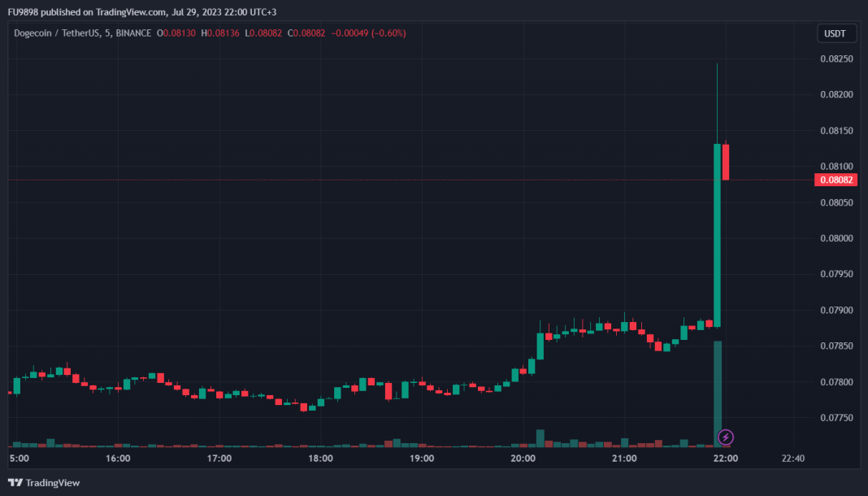868x496 pixels.
Task: Click the last red candle near 22:00
Action: [x=725, y=162]
